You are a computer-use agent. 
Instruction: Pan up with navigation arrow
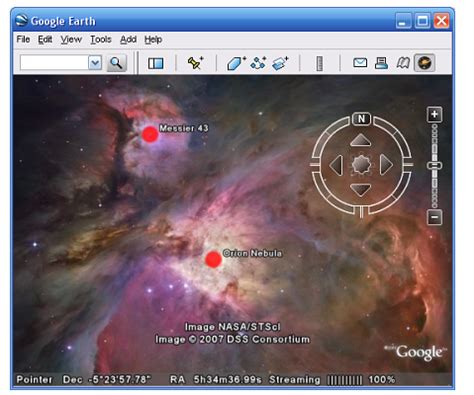click(361, 141)
